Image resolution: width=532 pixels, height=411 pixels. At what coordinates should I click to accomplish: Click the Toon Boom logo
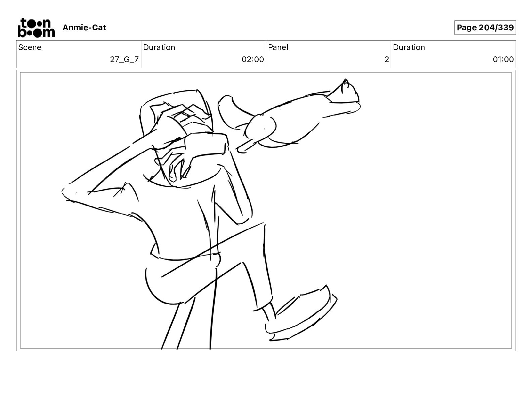coord(36,28)
